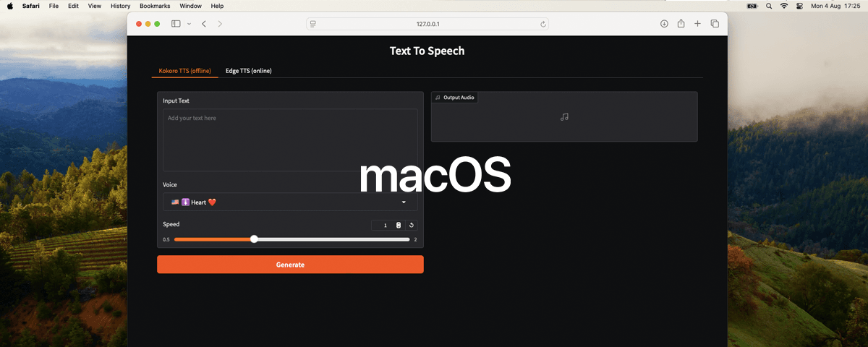Click the Generate button
This screenshot has width=868, height=347.
[290, 265]
